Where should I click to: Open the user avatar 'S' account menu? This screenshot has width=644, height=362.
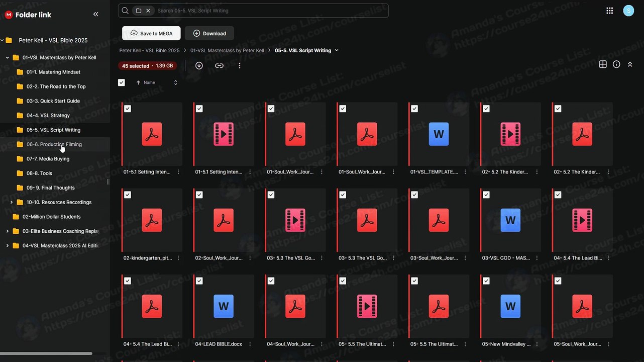[628, 11]
